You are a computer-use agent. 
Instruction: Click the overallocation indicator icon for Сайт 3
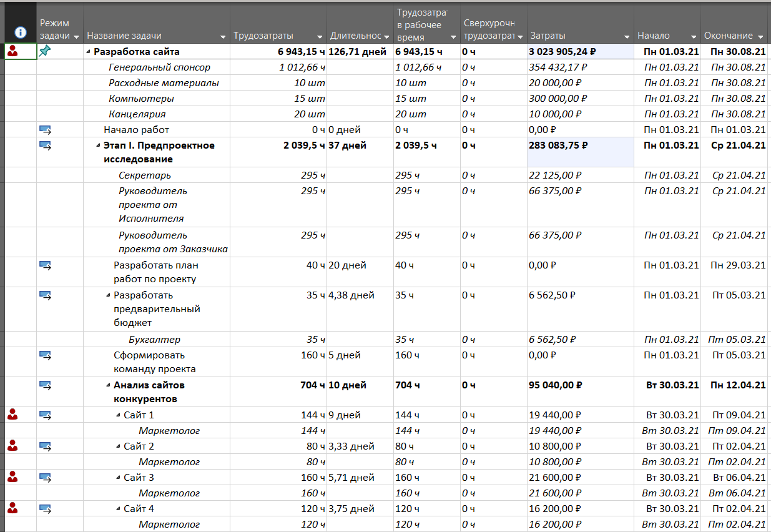pyautogui.click(x=12, y=477)
